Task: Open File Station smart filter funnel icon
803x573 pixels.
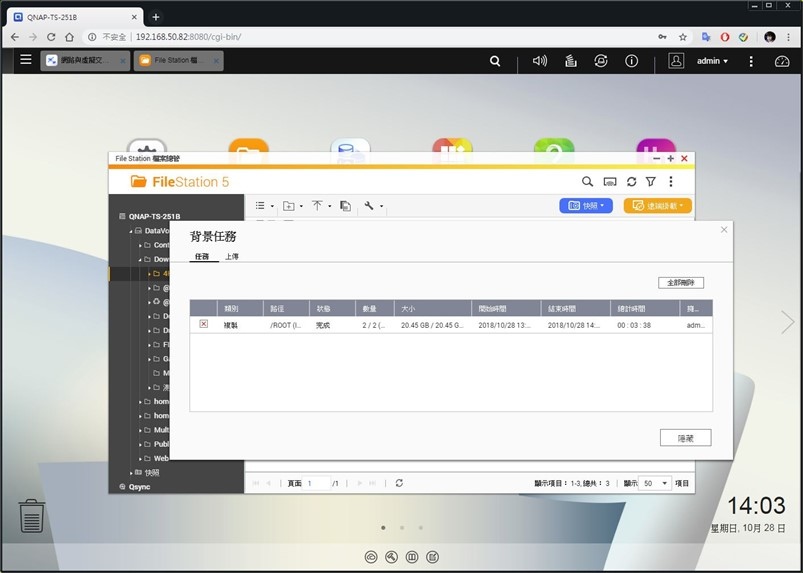Action: (x=650, y=181)
